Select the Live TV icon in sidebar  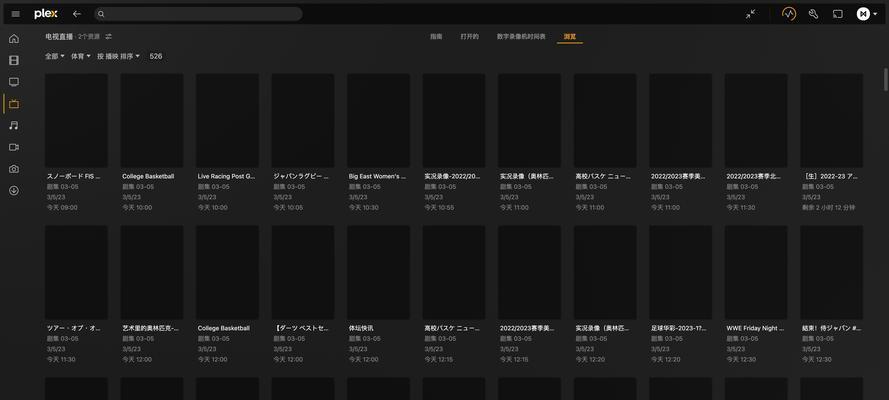coord(14,104)
